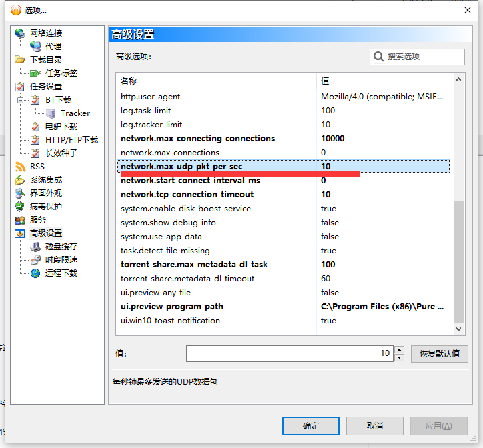Click the globe icon beside 网络连接
The height and width of the screenshot is (448, 483).
[x=20, y=33]
